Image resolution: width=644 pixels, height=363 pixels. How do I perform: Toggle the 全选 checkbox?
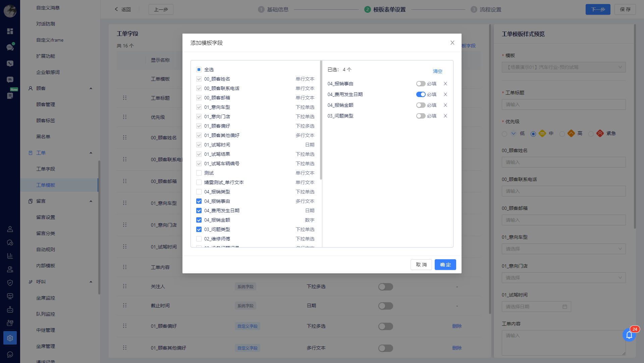tap(199, 70)
